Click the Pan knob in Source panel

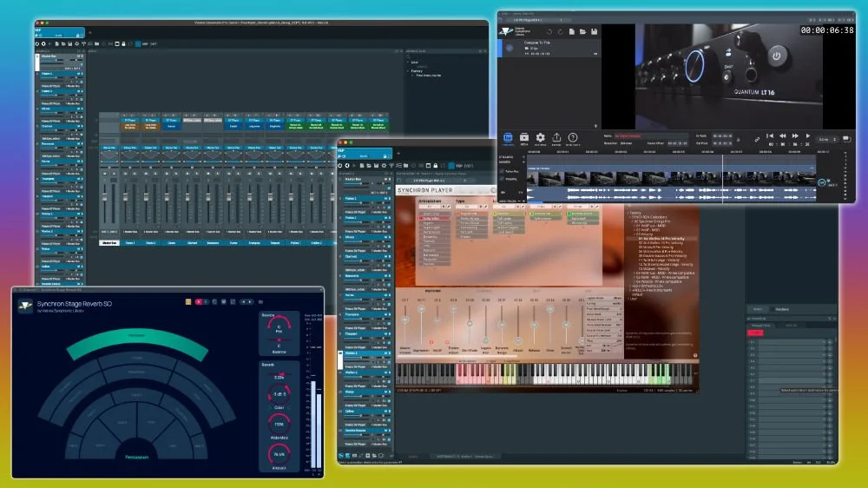tap(279, 325)
